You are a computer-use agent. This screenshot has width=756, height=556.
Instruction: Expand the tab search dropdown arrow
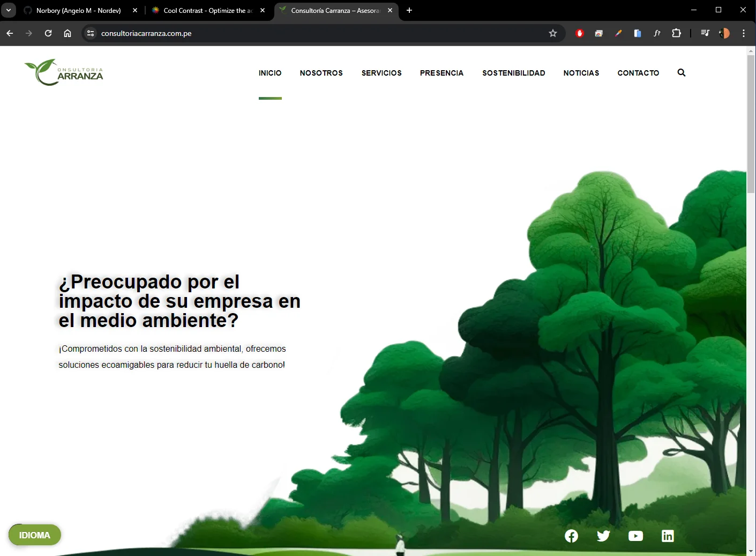9,10
